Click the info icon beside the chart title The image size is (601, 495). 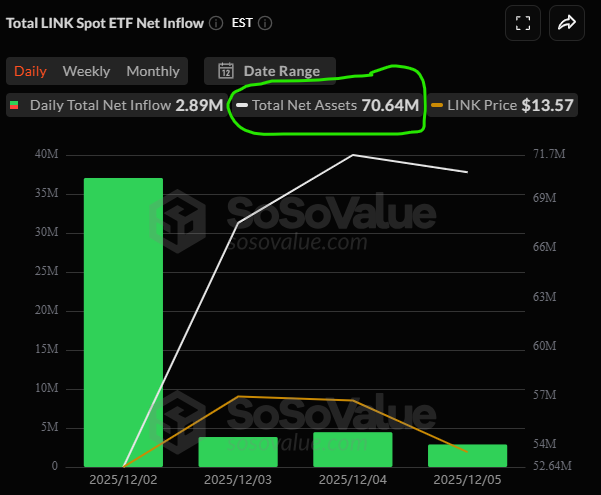pyautogui.click(x=217, y=23)
